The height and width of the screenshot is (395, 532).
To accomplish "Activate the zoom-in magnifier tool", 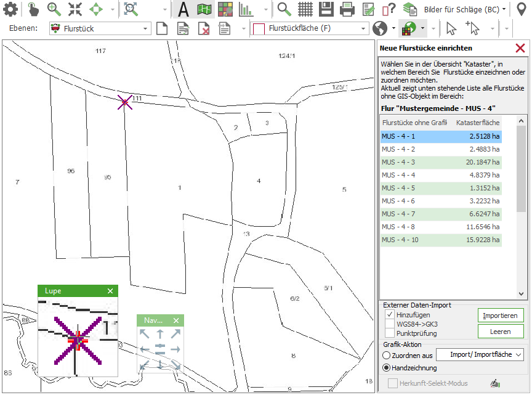I will [54, 9].
